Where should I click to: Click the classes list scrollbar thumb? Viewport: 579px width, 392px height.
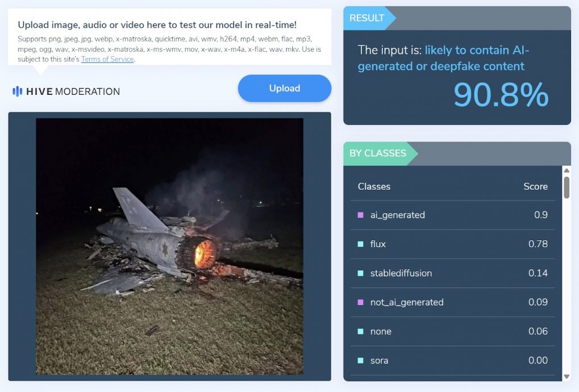pyautogui.click(x=566, y=187)
